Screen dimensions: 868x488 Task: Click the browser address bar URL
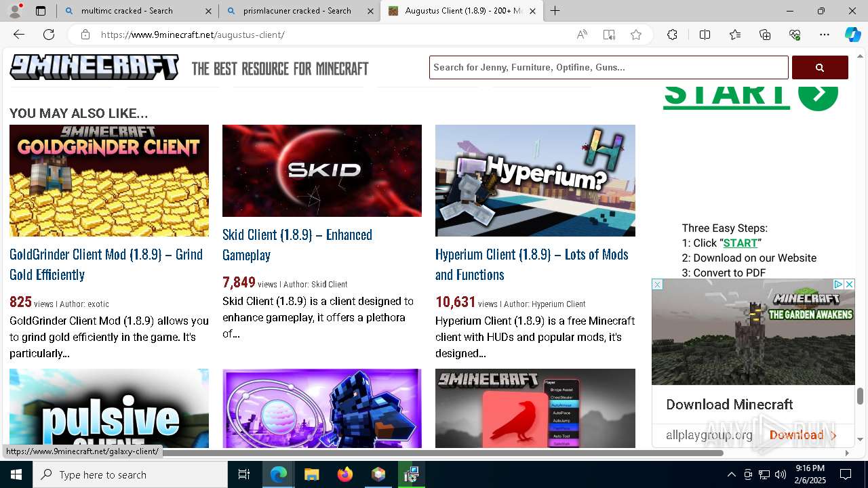[193, 35]
